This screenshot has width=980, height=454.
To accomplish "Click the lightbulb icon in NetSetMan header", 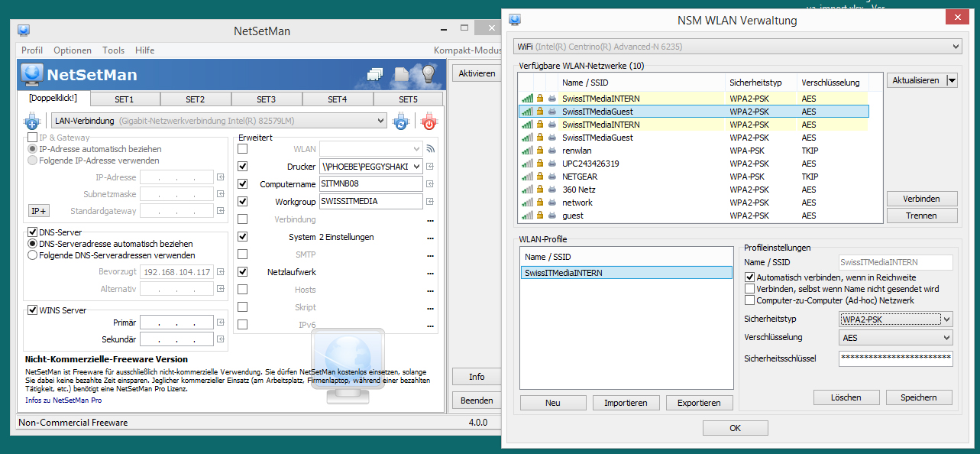I will pos(428,74).
